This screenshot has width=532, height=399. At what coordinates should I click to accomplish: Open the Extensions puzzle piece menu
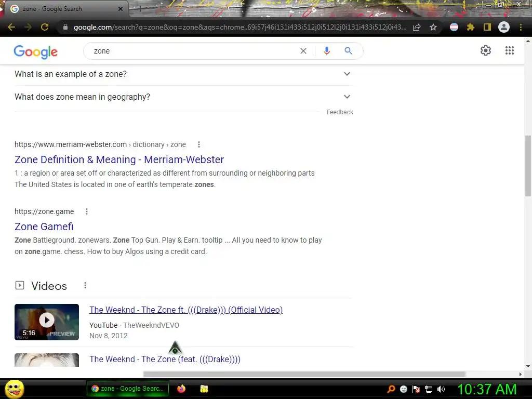pyautogui.click(x=471, y=27)
